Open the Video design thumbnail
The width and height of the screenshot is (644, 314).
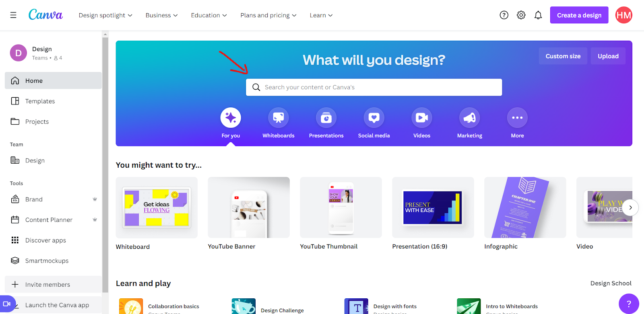[604, 207]
